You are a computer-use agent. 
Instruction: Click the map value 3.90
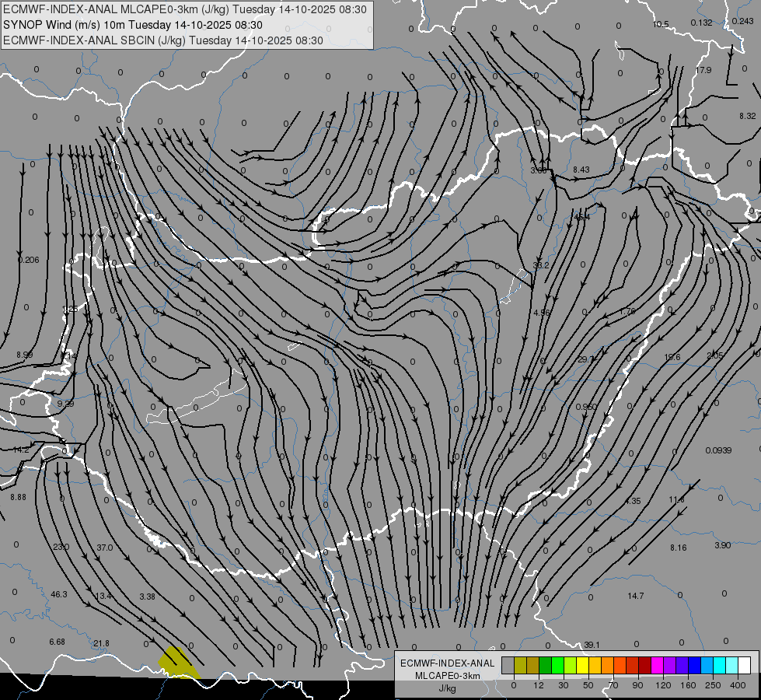722,545
